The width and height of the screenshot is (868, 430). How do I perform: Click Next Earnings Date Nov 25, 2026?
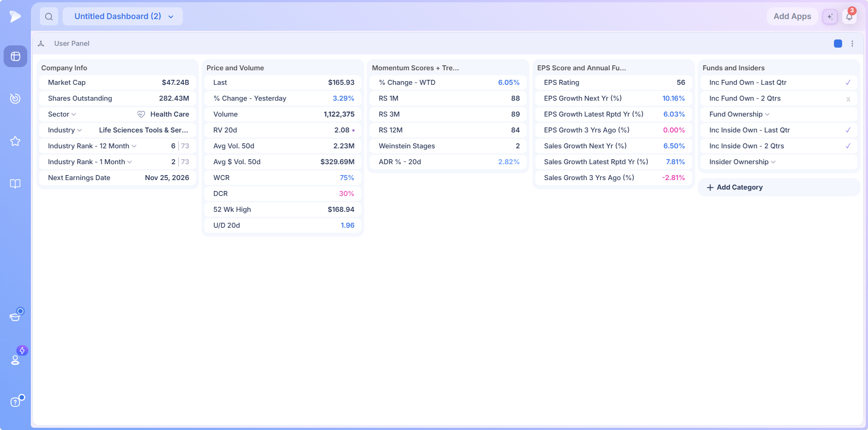(167, 178)
